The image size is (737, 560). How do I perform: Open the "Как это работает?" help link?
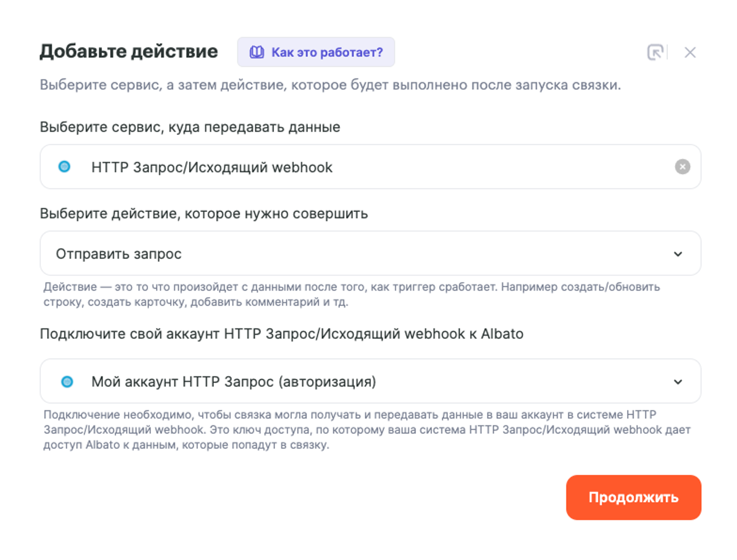[x=326, y=52]
